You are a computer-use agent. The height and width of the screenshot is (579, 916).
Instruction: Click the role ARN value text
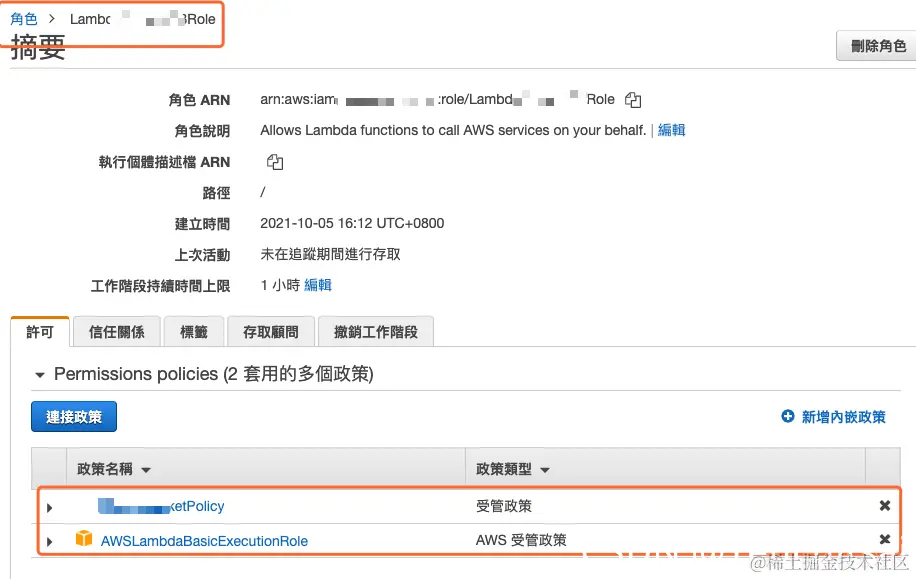[437, 99]
